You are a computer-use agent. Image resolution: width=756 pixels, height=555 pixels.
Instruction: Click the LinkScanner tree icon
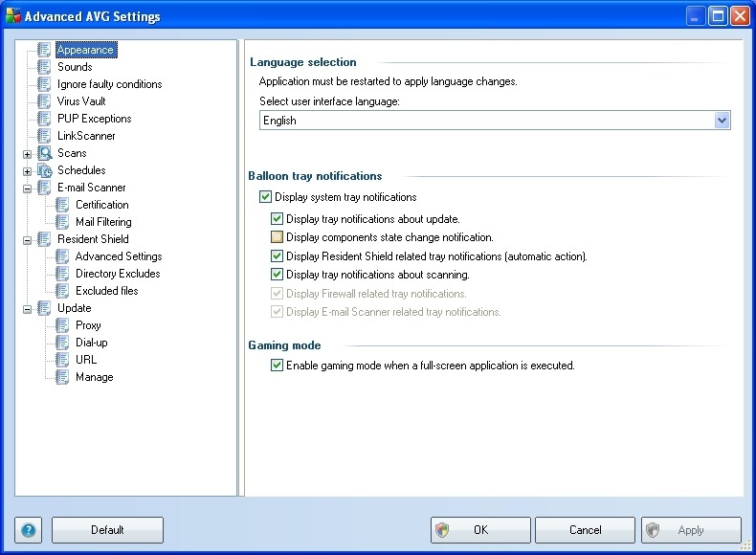44,136
